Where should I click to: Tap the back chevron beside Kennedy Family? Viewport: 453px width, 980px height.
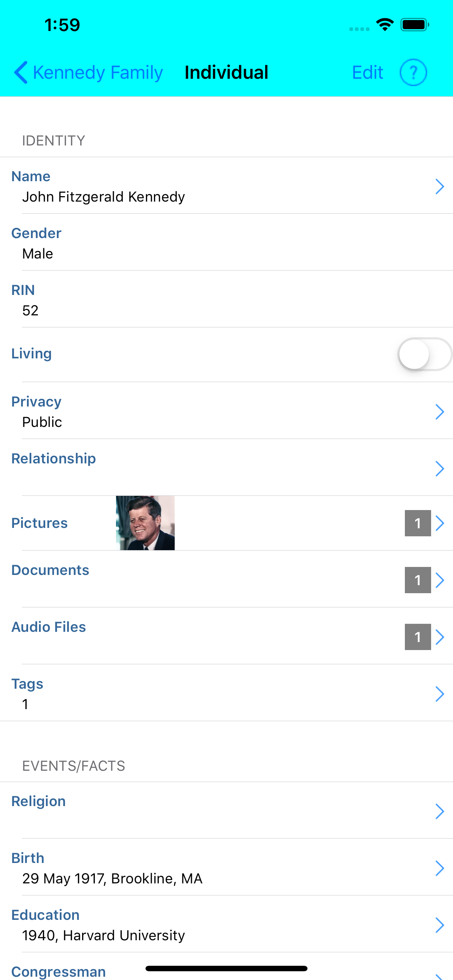[20, 72]
